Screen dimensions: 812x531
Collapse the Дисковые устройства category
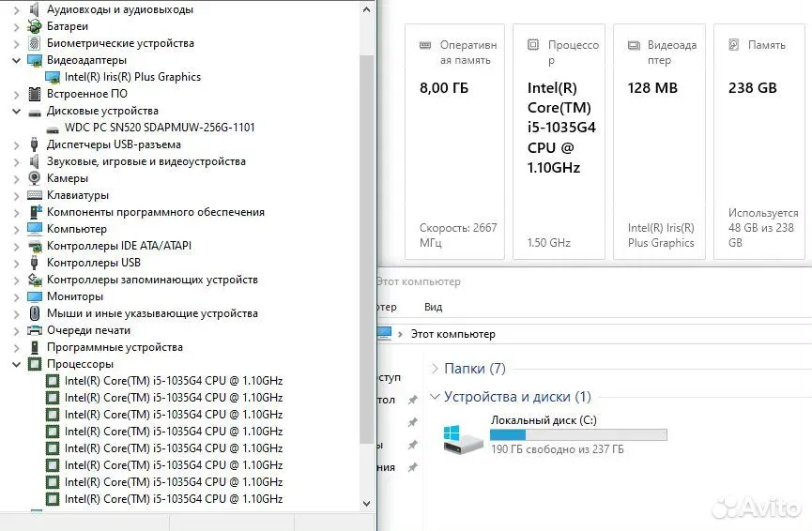coord(17,111)
